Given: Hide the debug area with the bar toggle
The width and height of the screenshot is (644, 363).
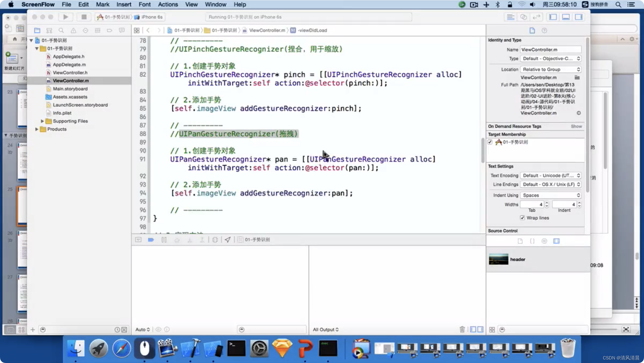Looking at the screenshot, I should [x=138, y=240].
